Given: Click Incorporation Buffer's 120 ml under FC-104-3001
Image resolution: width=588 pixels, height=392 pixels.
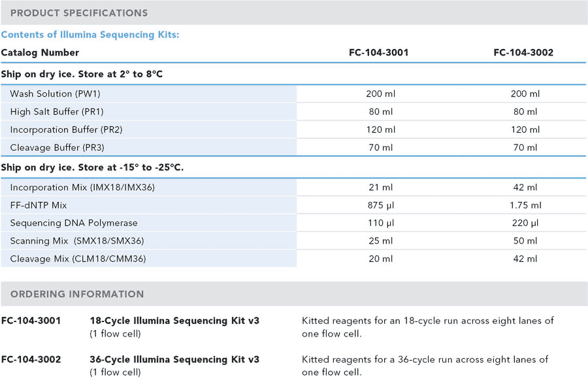Looking at the screenshot, I should [381, 130].
